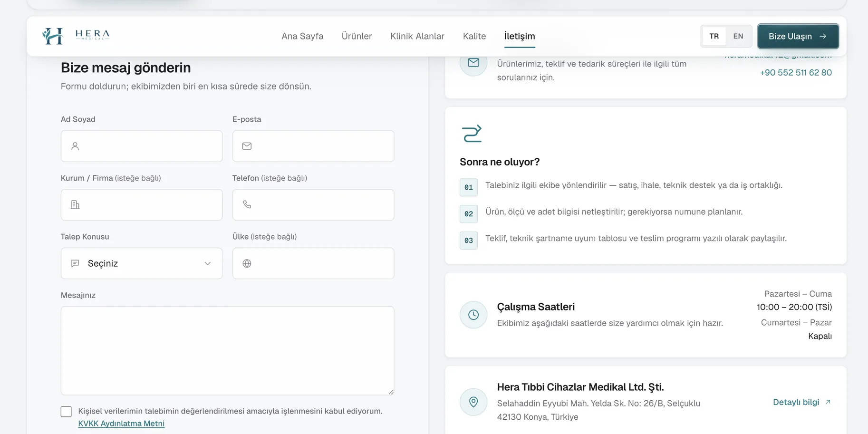Click the phone number +90 552 511 62 80
868x434 pixels.
tap(796, 73)
